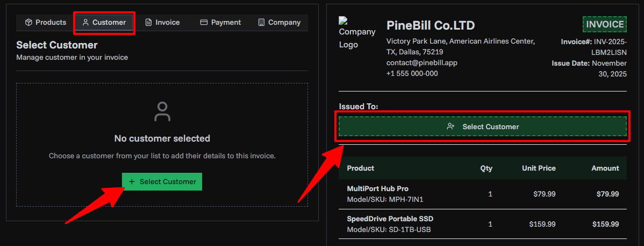Click the add-user icon under Issued To
Image resolution: width=644 pixels, height=246 pixels.
coord(450,126)
